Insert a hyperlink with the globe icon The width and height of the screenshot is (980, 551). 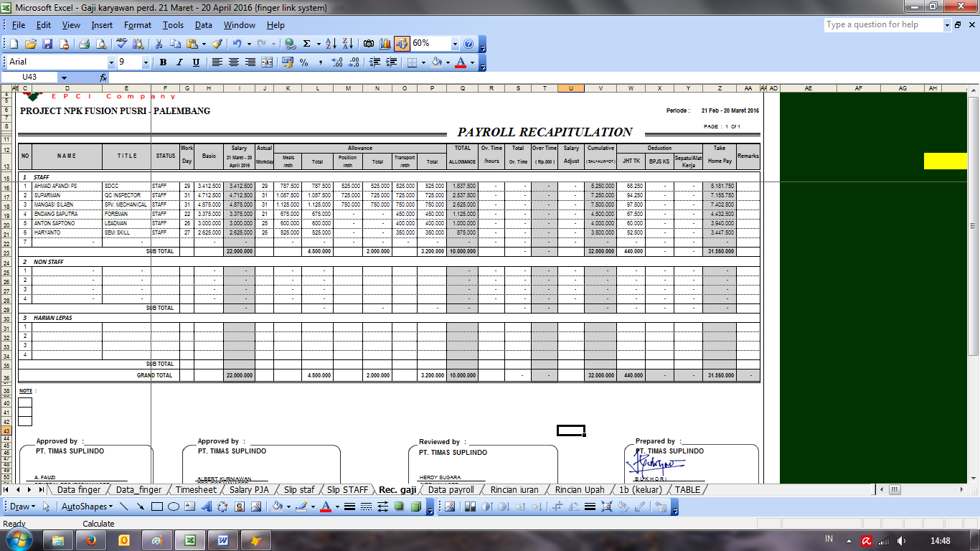coord(289,44)
